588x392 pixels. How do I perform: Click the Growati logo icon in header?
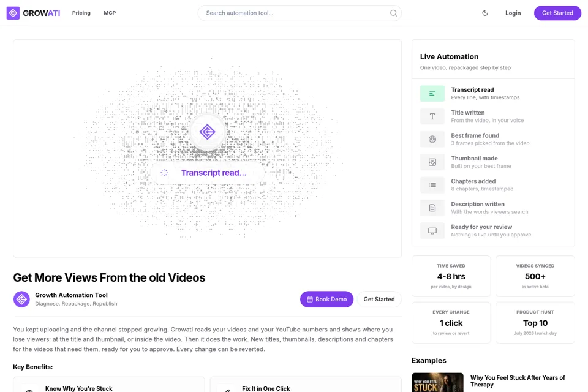[x=13, y=13]
